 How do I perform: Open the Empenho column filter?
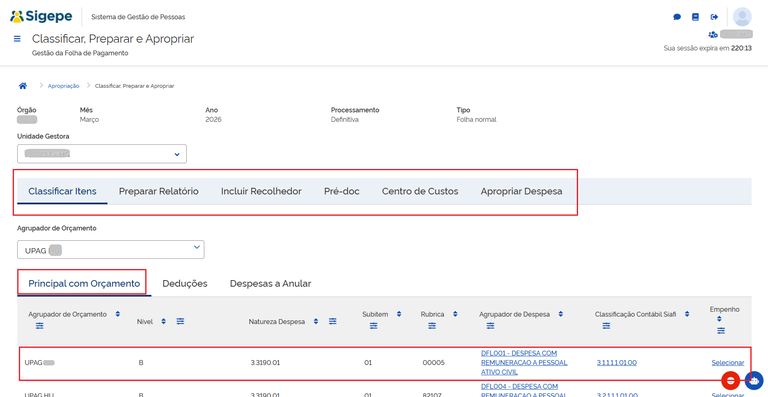point(721,331)
